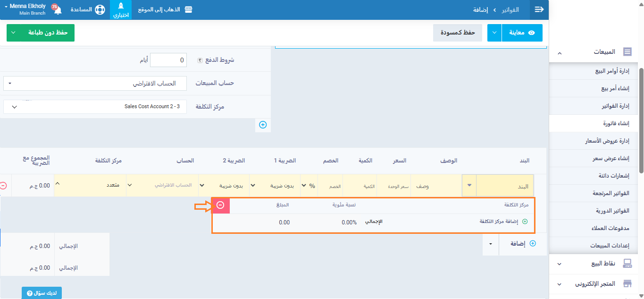Click the payment terms days input field

click(168, 60)
